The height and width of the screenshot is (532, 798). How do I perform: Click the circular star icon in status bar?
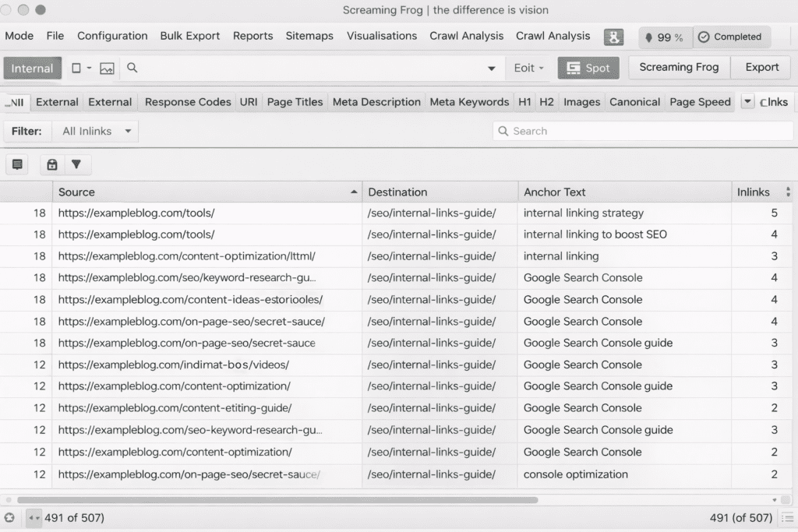point(9,518)
